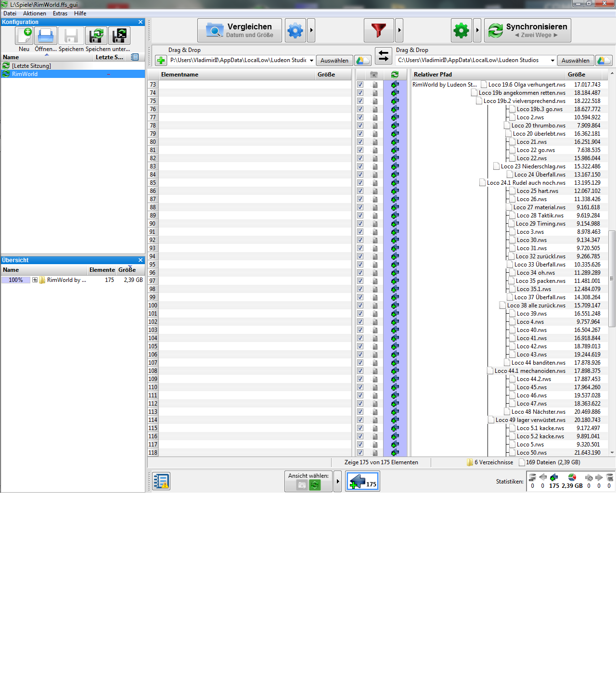Image resolution: width=616 pixels, height=700 pixels.
Task: Click the right side cloud storage icon
Action: (603, 60)
